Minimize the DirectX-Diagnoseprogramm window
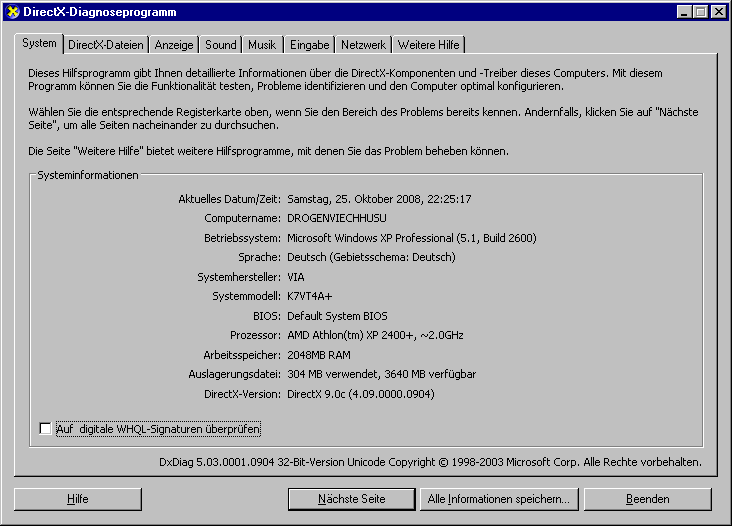This screenshot has height=526, width=732. (684, 11)
